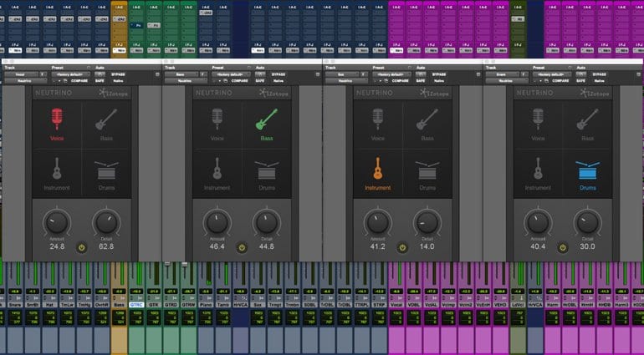644x355 pixels.
Task: Open Vocal track selector dropdown
Action: 23,74
